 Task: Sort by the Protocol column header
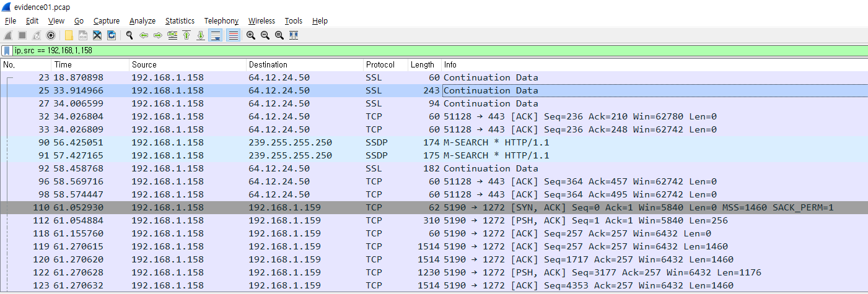click(385, 64)
